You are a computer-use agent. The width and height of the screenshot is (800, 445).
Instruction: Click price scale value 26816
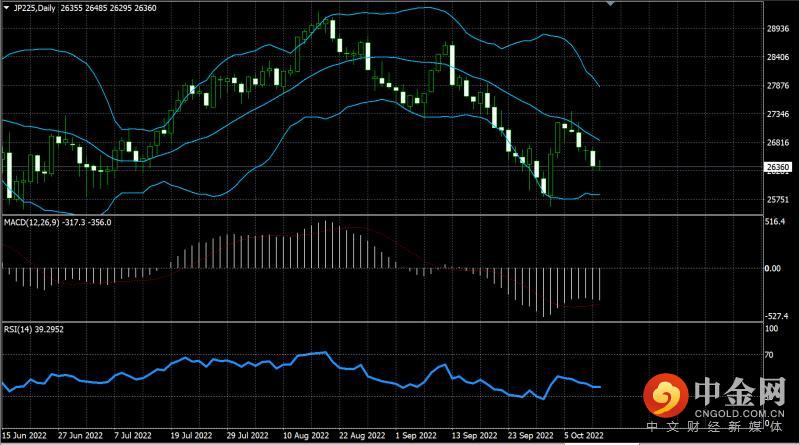(778, 143)
